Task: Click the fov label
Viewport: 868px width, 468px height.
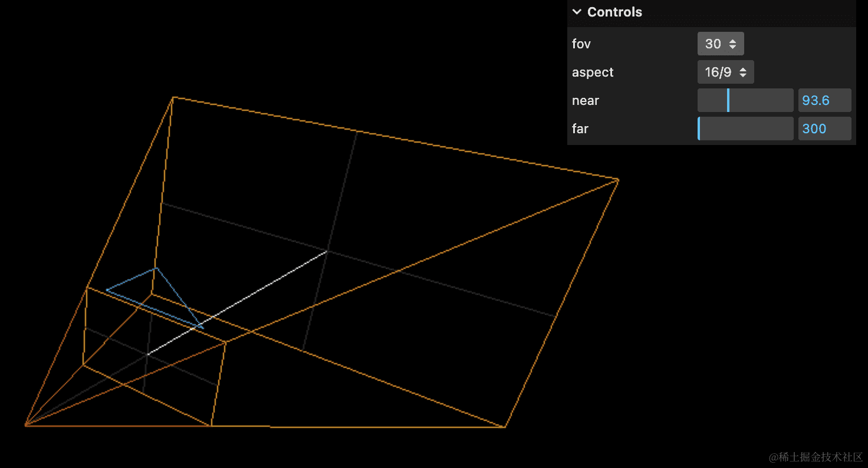Action: point(581,44)
